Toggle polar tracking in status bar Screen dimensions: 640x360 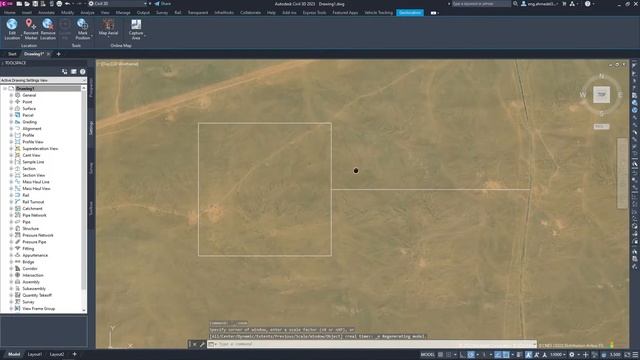click(471, 355)
